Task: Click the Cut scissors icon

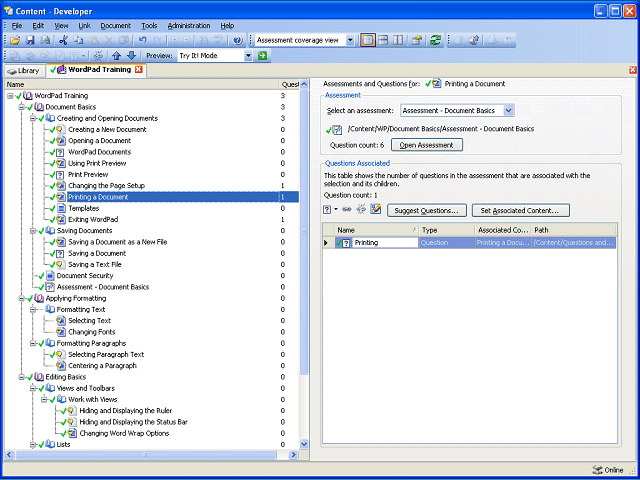Action: pos(63,40)
